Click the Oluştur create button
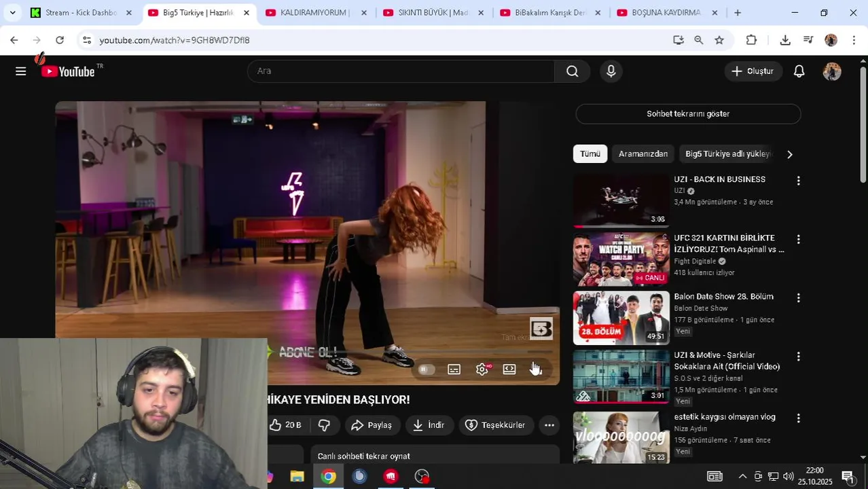The height and width of the screenshot is (489, 868). click(753, 71)
